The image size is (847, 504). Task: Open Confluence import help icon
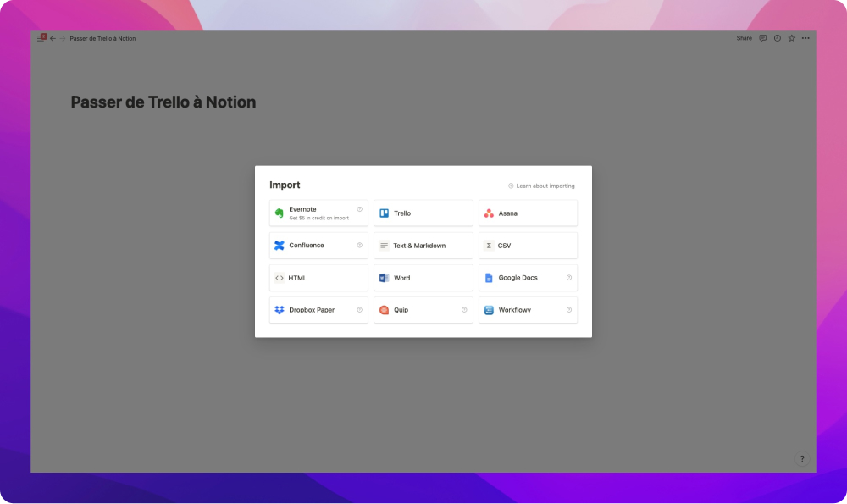coord(359,246)
